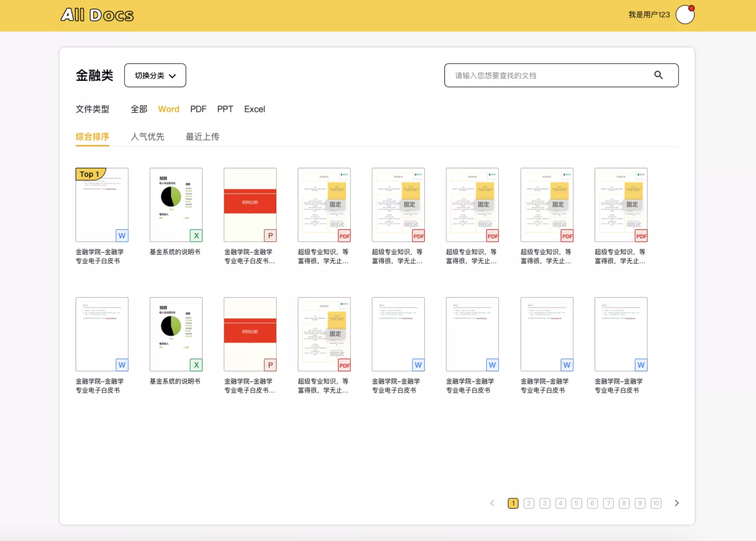Open first-row red PPT document thumbnail
Viewport: 756px width, 541px height.
click(x=250, y=205)
